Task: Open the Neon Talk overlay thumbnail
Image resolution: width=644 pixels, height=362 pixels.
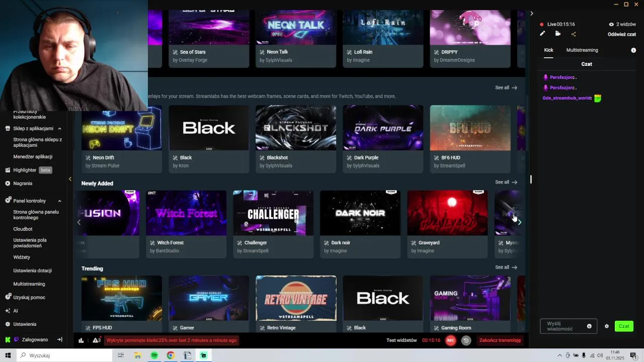Action: (296, 28)
